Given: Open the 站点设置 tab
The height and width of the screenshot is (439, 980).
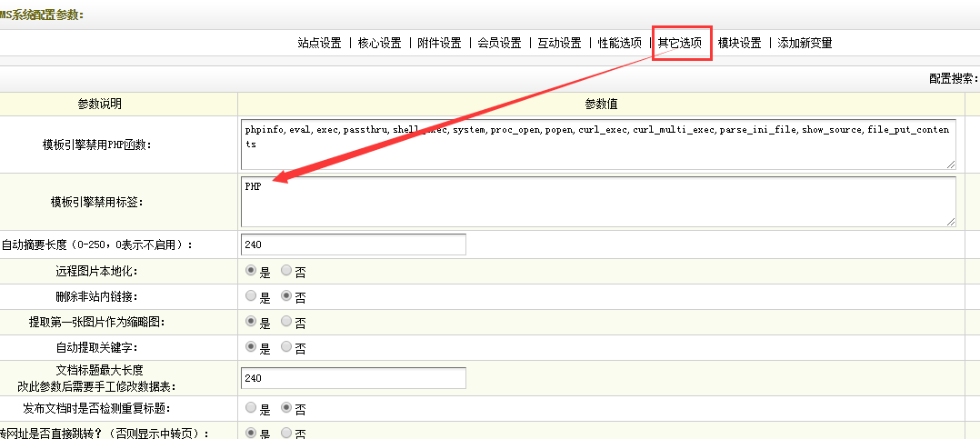Looking at the screenshot, I should pos(319,43).
